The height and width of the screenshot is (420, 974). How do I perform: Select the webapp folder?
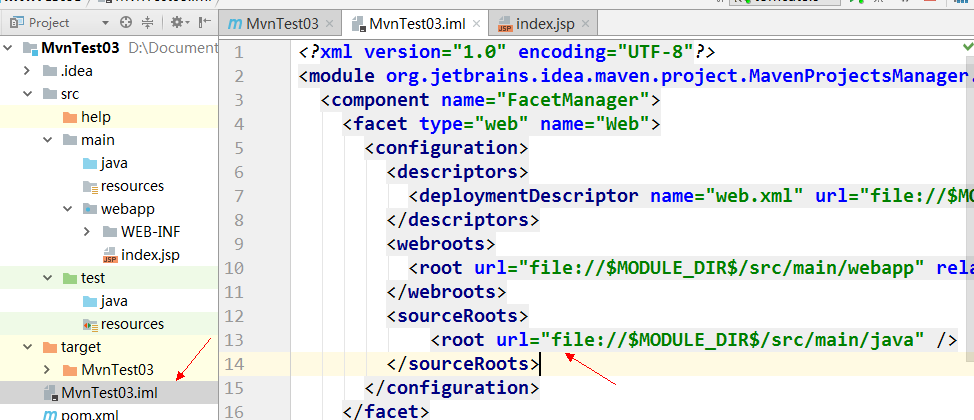[x=127, y=209]
